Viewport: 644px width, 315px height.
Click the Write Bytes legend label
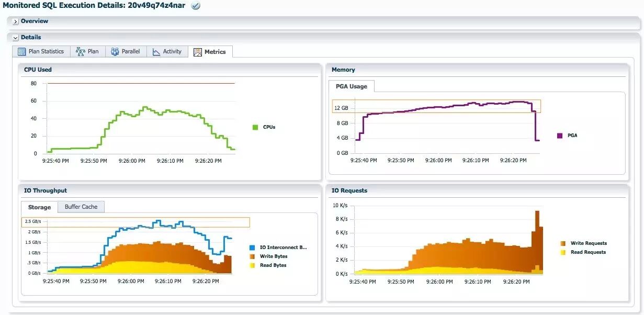274,256
